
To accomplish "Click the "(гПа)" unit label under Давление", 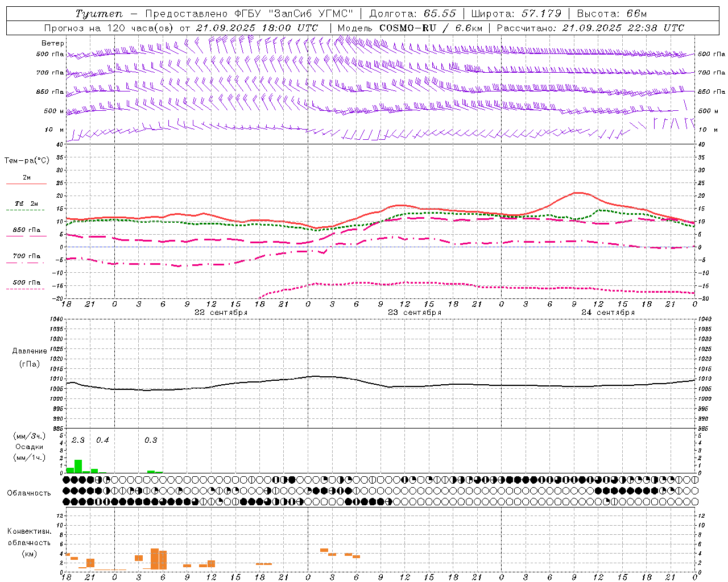I will click(30, 364).
